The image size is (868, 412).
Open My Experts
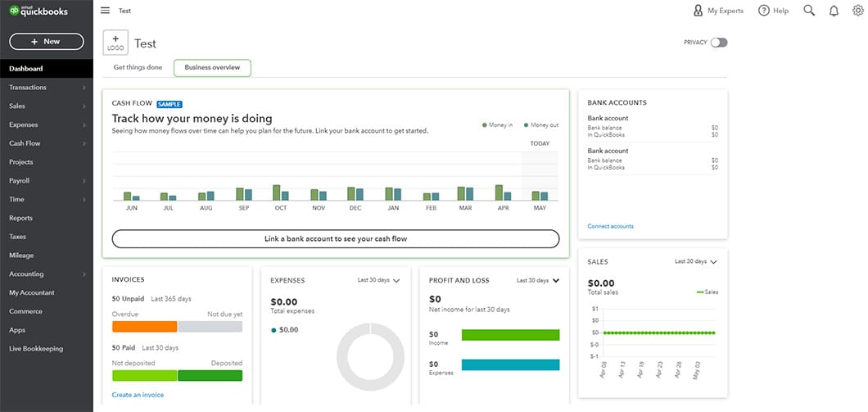click(718, 11)
